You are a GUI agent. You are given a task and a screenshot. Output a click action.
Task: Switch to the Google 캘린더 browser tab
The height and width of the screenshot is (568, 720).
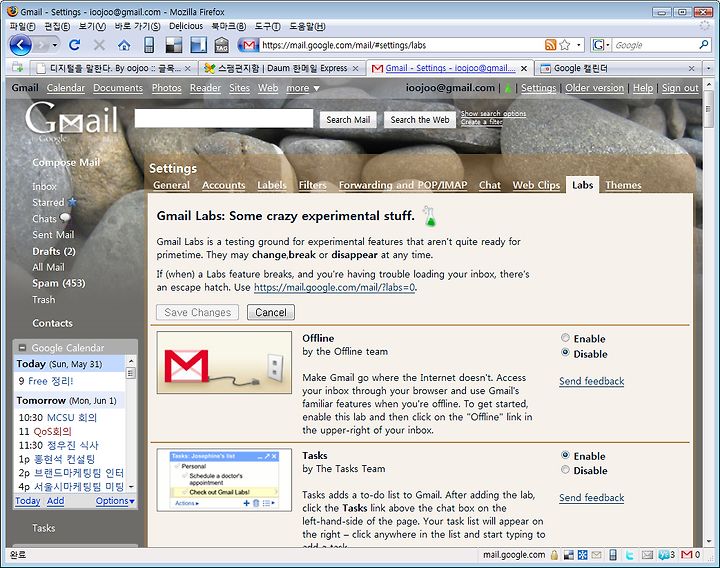617,68
